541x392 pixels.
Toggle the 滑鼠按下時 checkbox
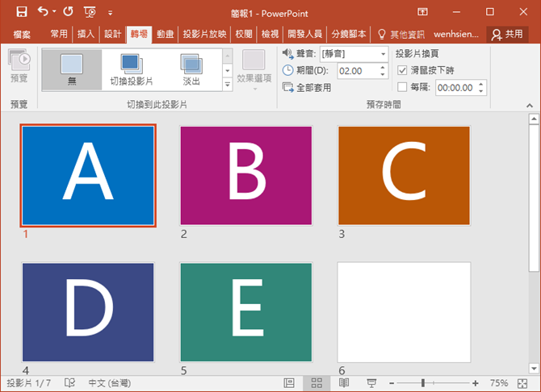pyautogui.click(x=402, y=70)
